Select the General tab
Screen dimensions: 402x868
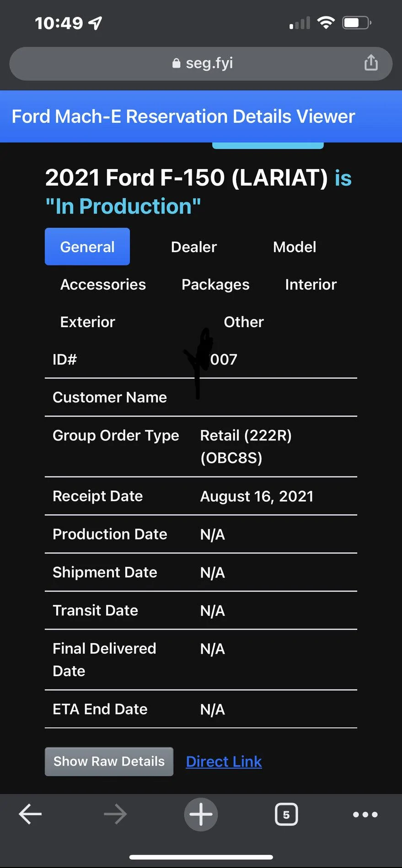[x=87, y=247]
